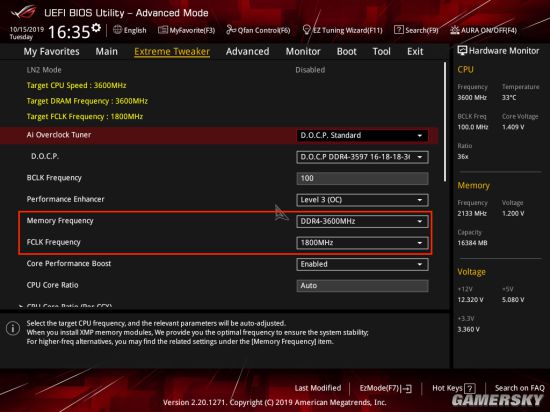Screen dimensions: 550x412
Task: Click the settings list vertical scrollbar
Action: (445, 122)
